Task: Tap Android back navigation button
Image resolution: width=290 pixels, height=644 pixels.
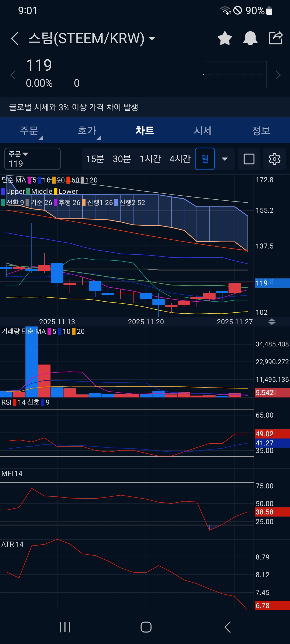Action: [227, 627]
